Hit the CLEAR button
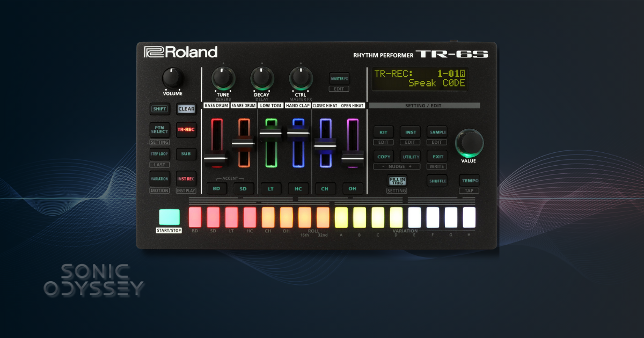644x338 pixels. pos(186,109)
